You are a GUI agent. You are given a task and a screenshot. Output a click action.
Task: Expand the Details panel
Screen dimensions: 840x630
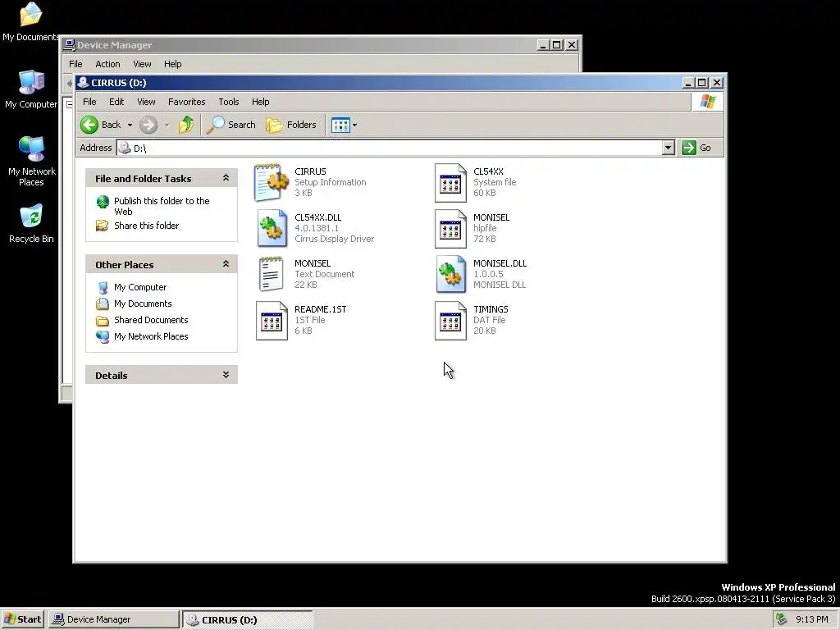pyautogui.click(x=226, y=375)
